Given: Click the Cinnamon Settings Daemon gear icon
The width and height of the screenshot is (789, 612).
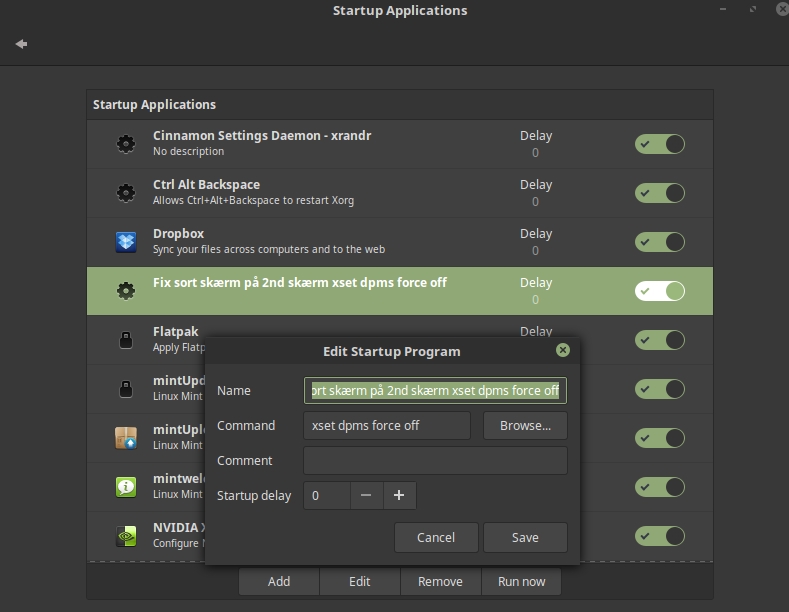Looking at the screenshot, I should [126, 144].
